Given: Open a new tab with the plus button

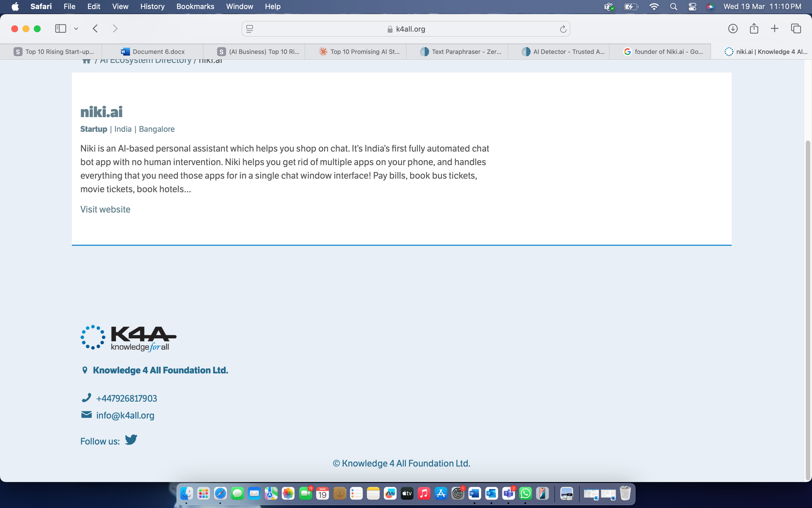Looking at the screenshot, I should pyautogui.click(x=775, y=29).
